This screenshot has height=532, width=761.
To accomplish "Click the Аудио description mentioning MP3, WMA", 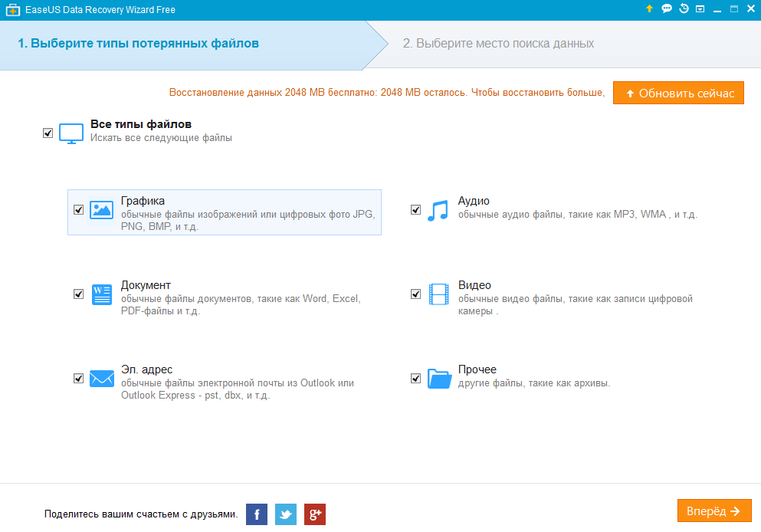I will click(578, 215).
